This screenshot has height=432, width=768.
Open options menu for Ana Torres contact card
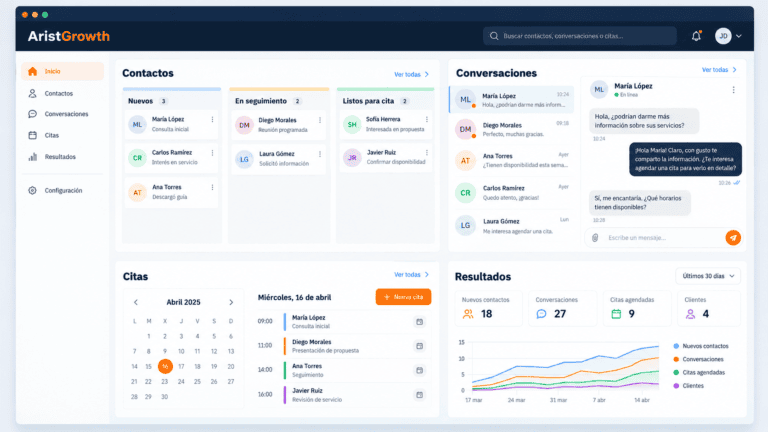pos(212,187)
